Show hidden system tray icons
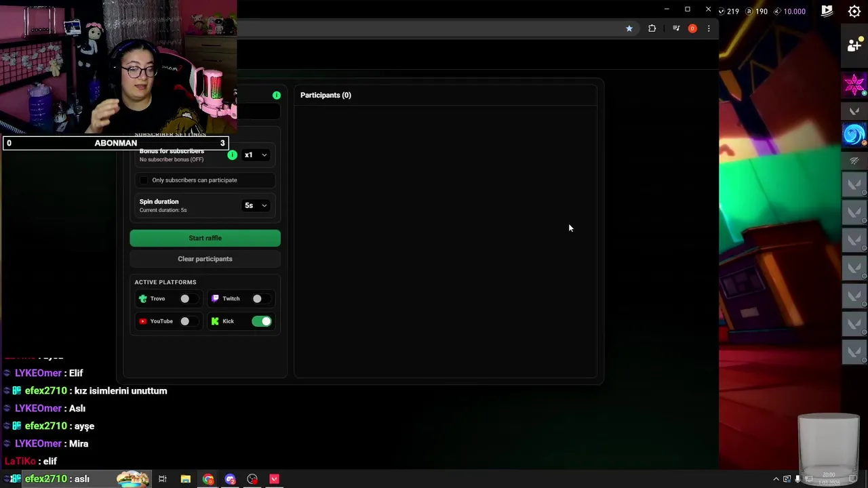This screenshot has height=488, width=868. [776, 479]
